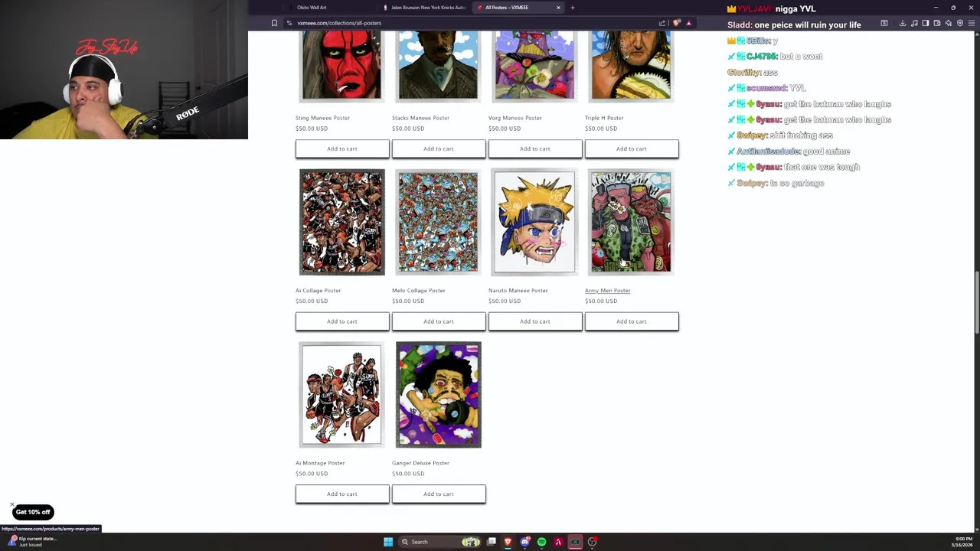Add Ai Collage Poster to cart
980x551 pixels.
coord(342,321)
